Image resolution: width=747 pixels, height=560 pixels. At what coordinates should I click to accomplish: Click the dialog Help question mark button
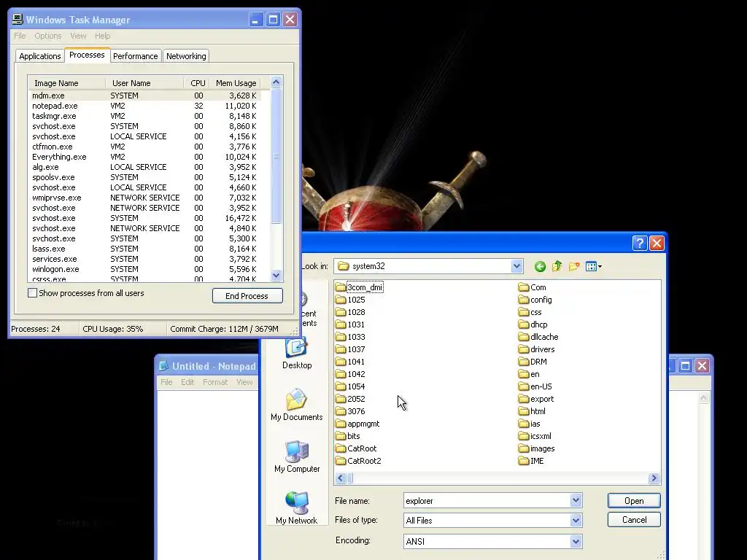(x=639, y=244)
